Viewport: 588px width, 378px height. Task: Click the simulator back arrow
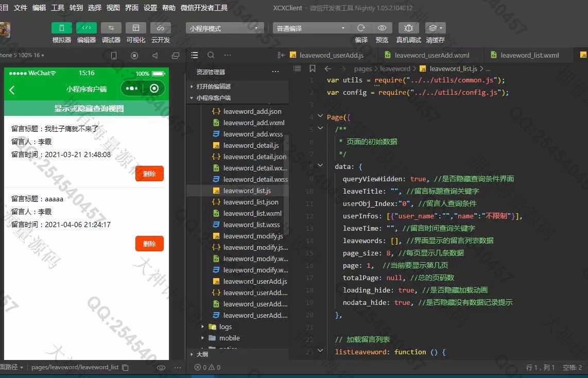pos(12,90)
